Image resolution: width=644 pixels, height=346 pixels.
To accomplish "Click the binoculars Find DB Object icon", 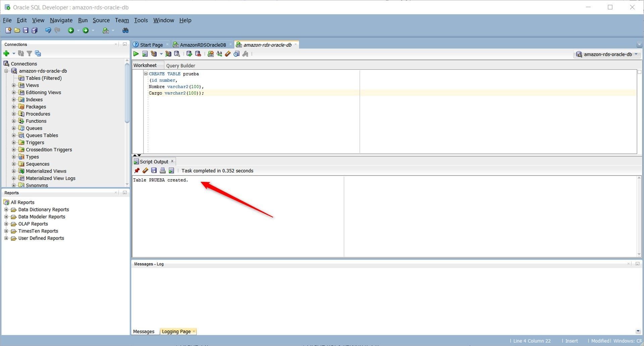I will click(125, 31).
